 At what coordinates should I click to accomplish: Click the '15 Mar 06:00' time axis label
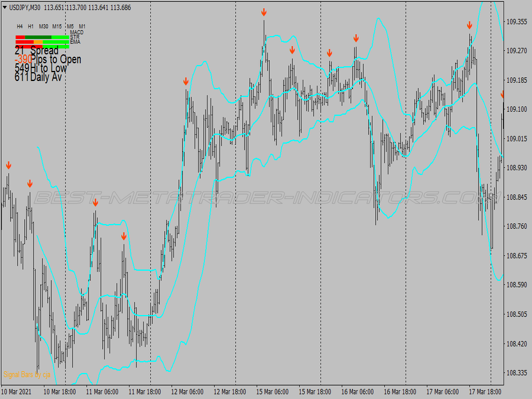(273, 392)
